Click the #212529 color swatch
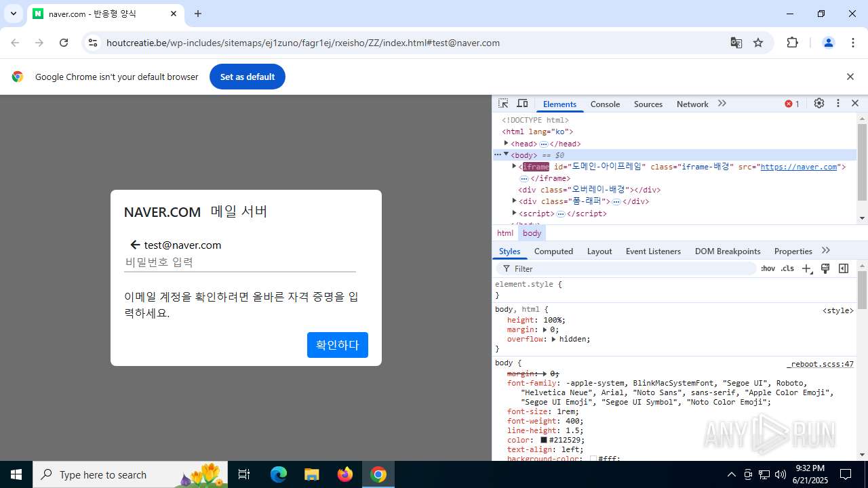The height and width of the screenshot is (488, 868). pyautogui.click(x=544, y=440)
